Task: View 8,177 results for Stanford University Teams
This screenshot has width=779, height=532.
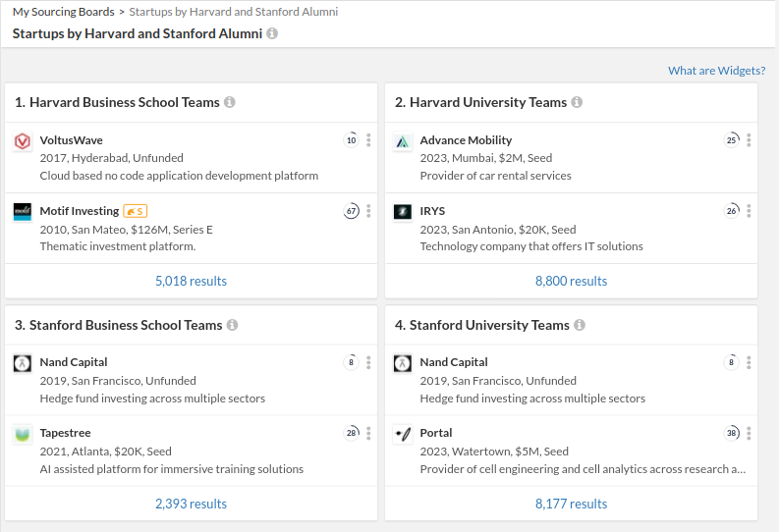Action: [x=571, y=504]
